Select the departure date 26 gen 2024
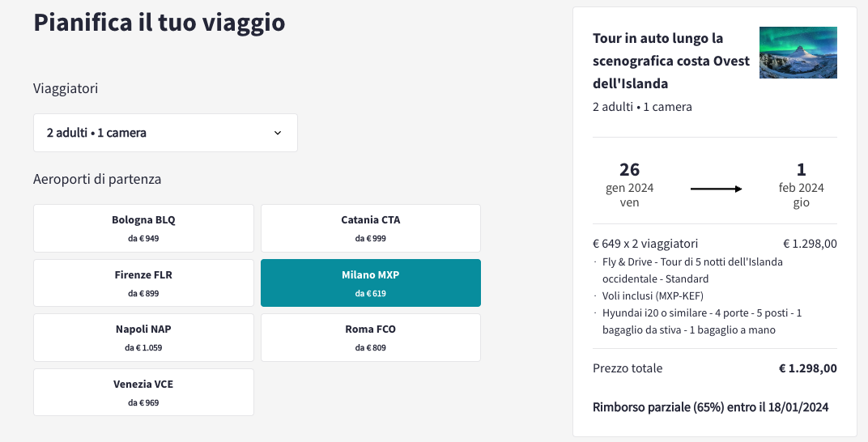 pyautogui.click(x=629, y=185)
